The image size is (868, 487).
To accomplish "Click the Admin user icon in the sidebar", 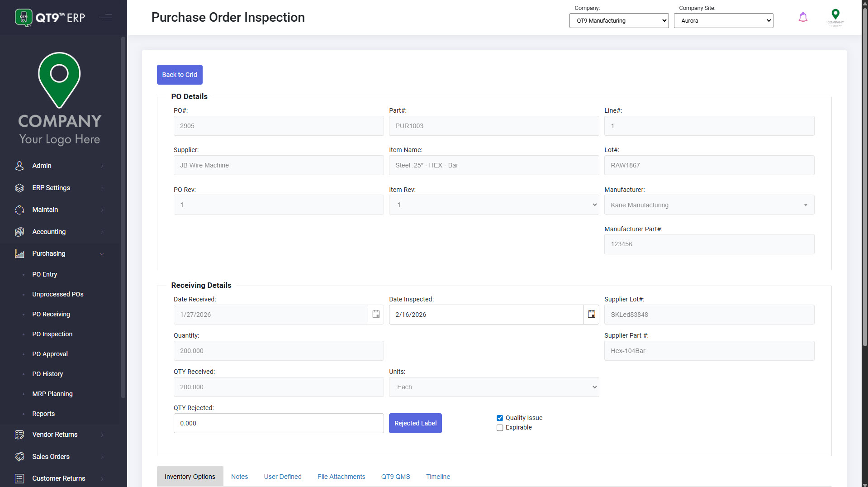I will tap(19, 166).
